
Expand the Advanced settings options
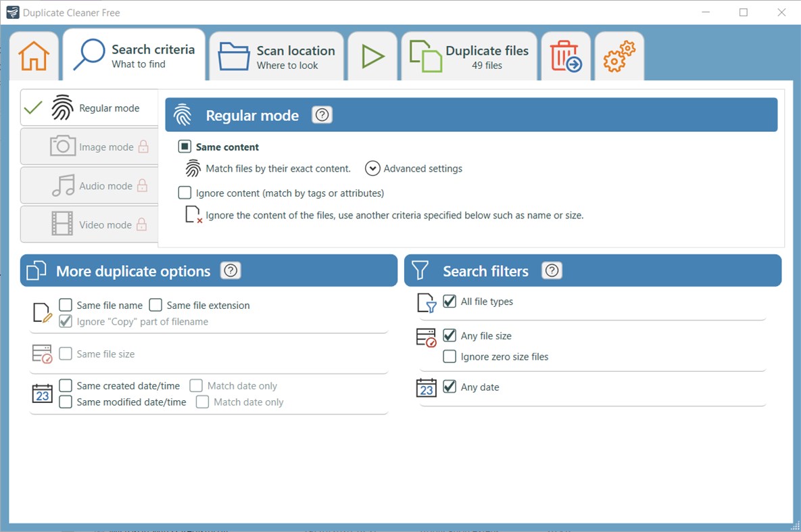click(372, 168)
